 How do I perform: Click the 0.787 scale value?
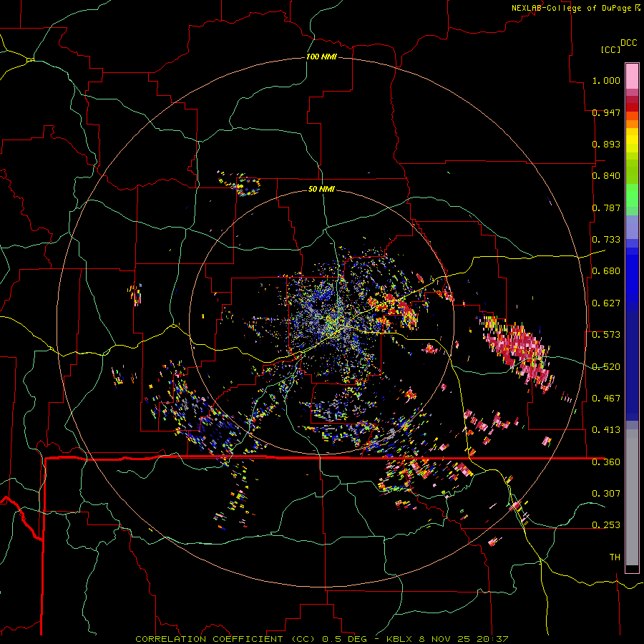click(606, 208)
